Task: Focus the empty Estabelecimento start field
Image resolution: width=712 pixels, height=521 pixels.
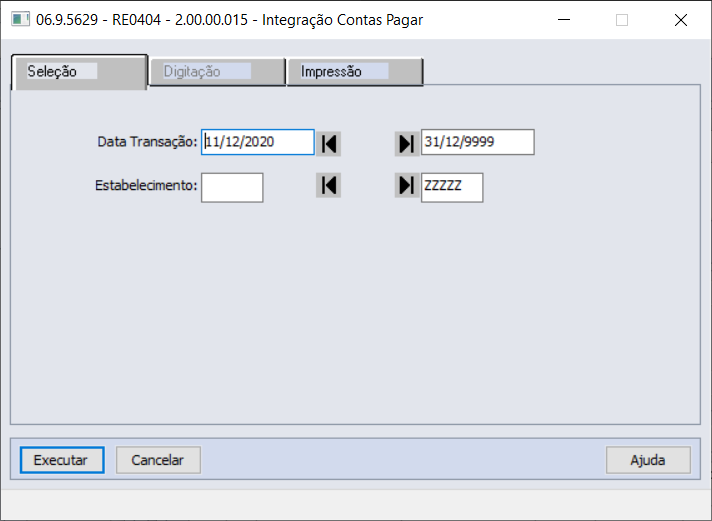Action: [232, 188]
